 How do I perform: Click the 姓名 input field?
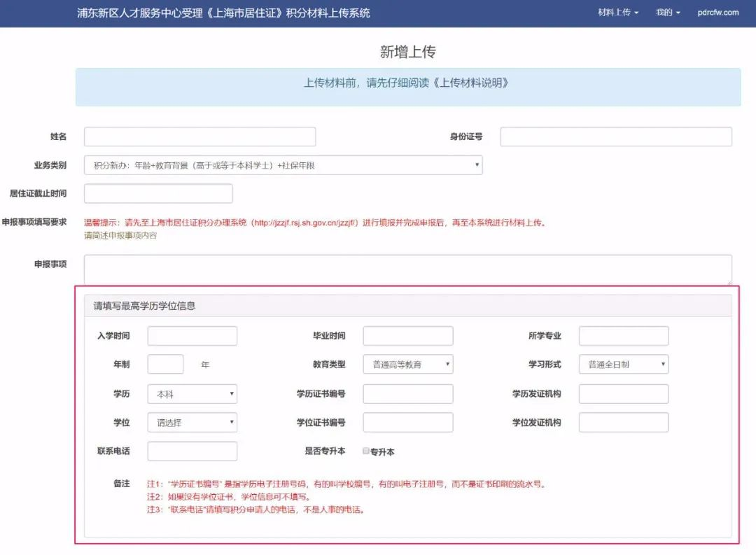click(x=199, y=136)
